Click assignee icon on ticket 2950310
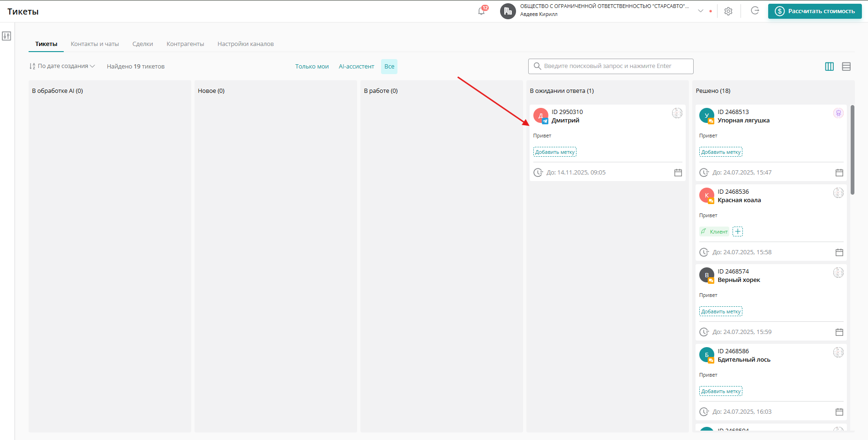The image size is (868, 440). 677,113
